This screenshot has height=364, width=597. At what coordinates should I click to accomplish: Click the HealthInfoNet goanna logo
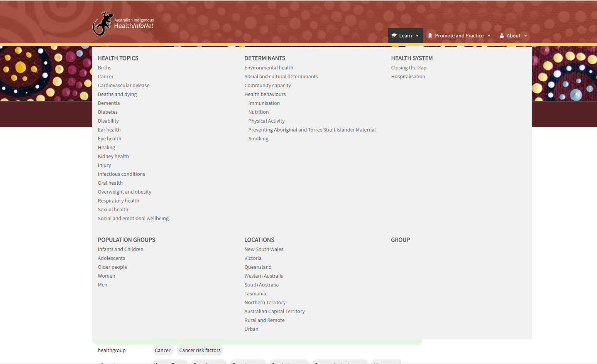102,24
